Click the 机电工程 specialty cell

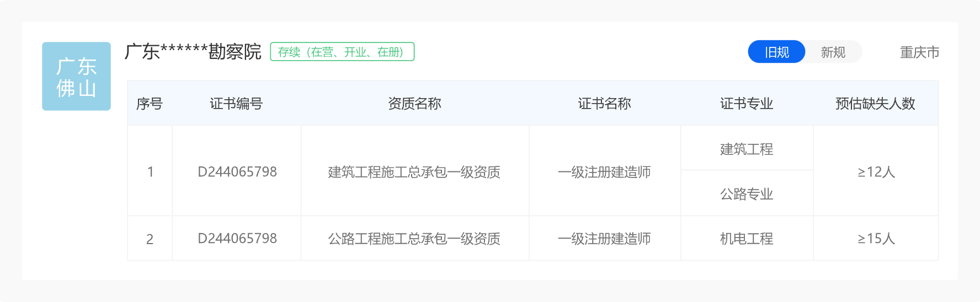747,239
